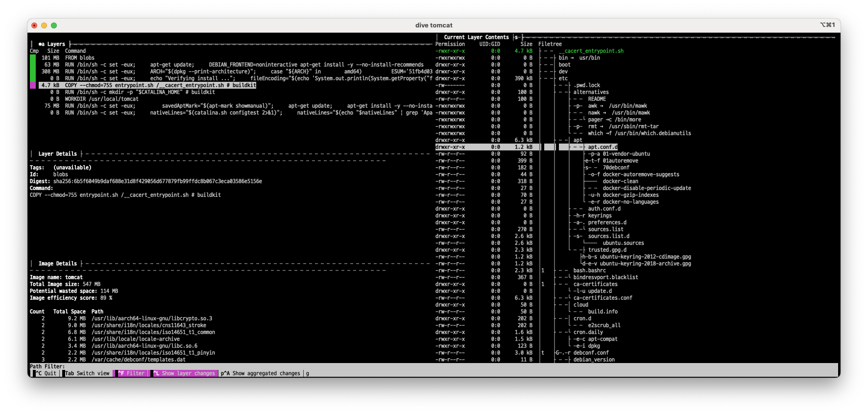The height and width of the screenshot is (414, 868).
Task: Select docker-disable-periodic-update file
Action: pos(647,188)
